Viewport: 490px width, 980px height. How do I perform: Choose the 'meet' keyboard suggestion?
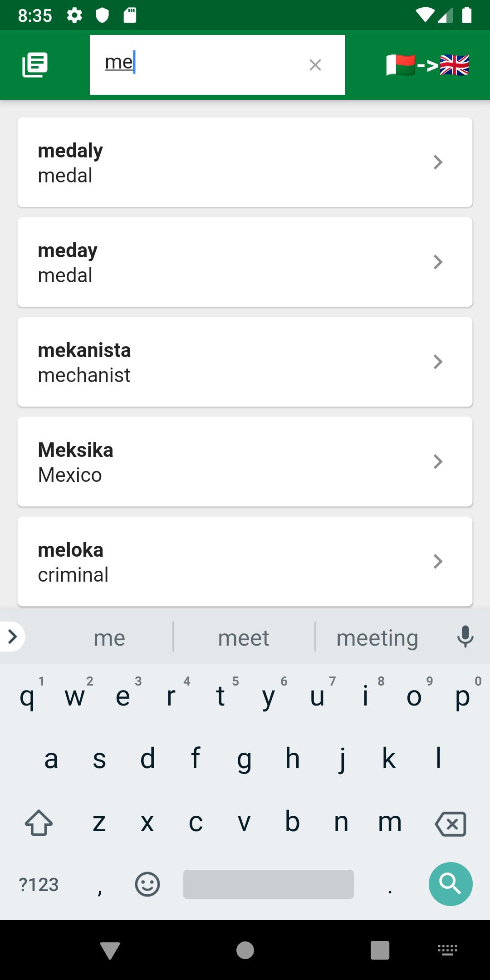[x=244, y=637]
